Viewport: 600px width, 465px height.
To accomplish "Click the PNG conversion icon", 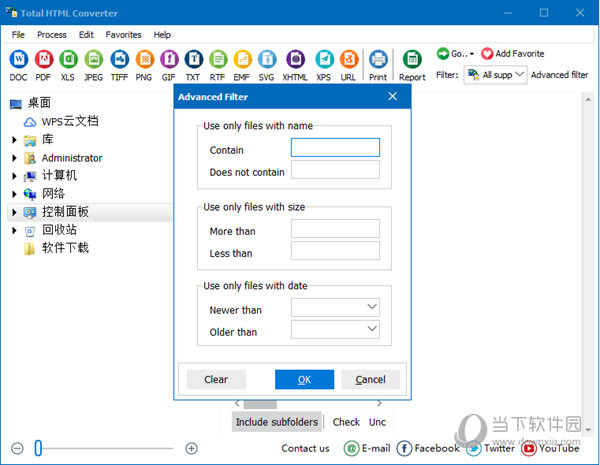I will pyautogui.click(x=144, y=59).
